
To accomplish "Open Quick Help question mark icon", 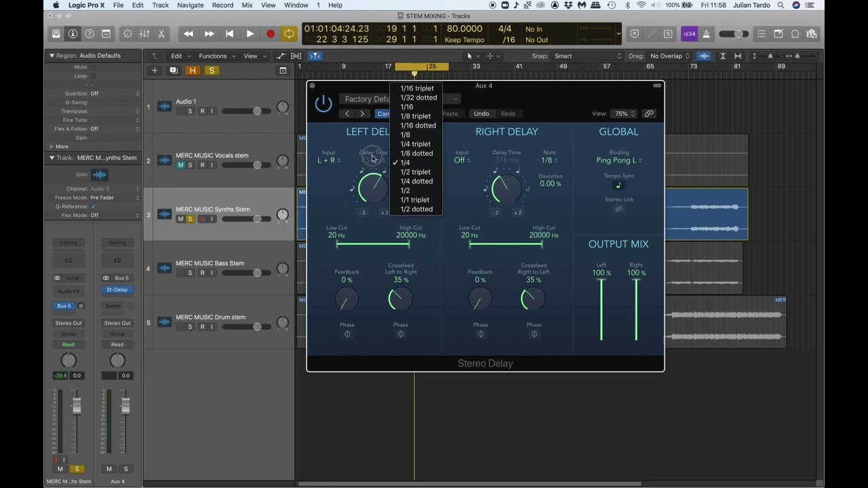I will point(90,34).
